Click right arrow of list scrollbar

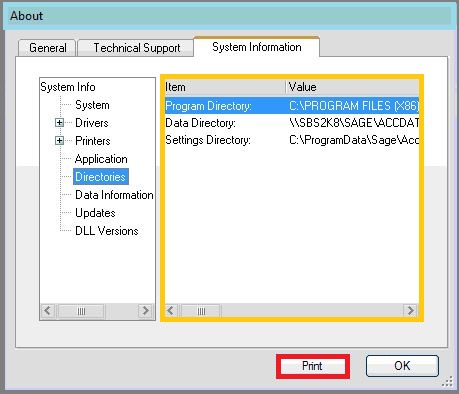pos(410,311)
